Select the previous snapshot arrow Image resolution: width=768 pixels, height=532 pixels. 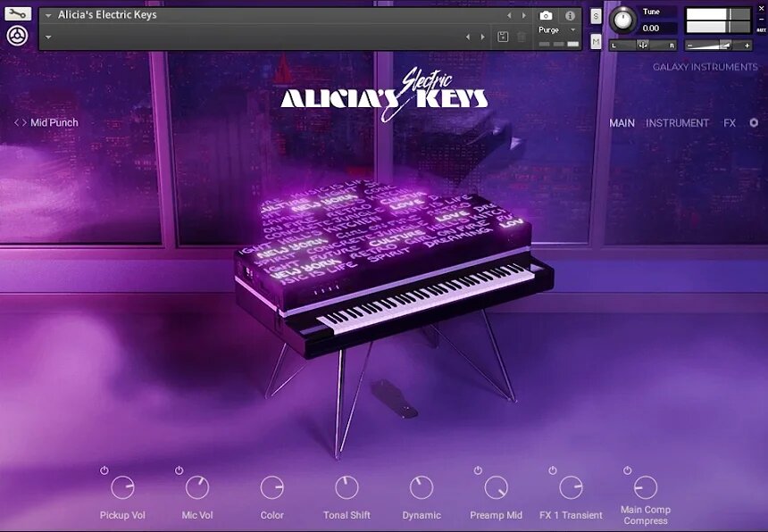(x=468, y=37)
